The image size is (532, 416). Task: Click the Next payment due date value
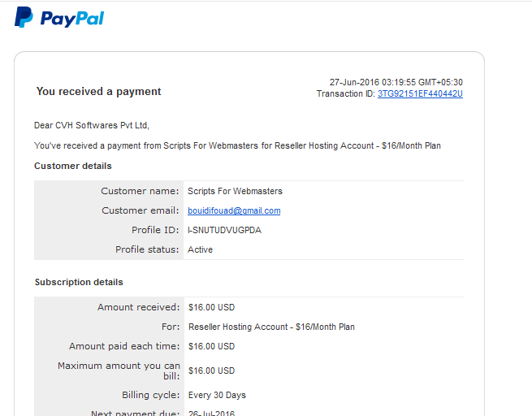coord(212,413)
